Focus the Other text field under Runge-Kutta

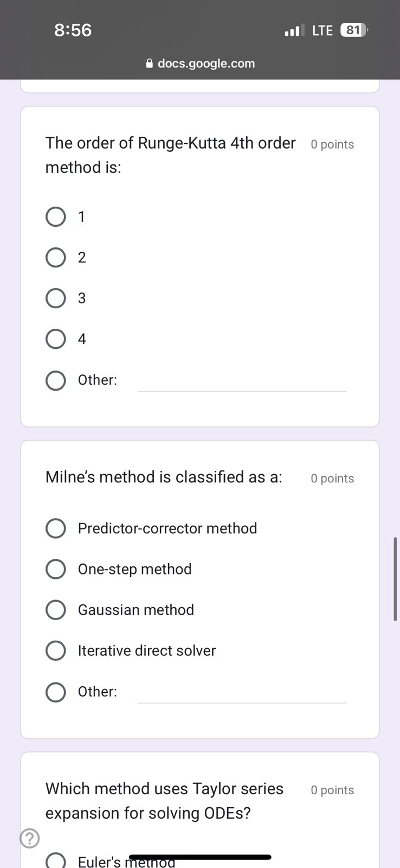click(x=242, y=381)
